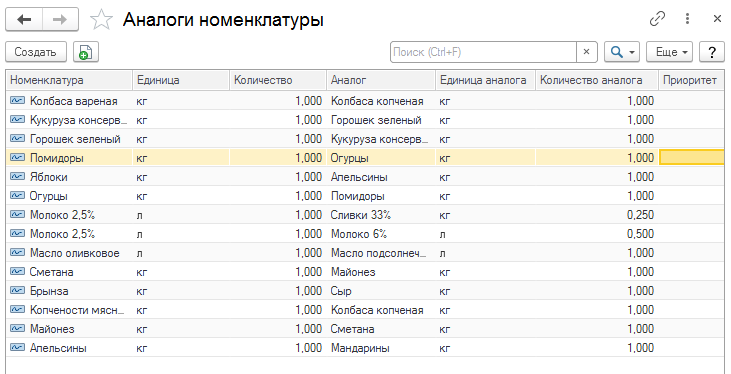Clear search field with the x button
Screen dimensions: 731x374
586,52
